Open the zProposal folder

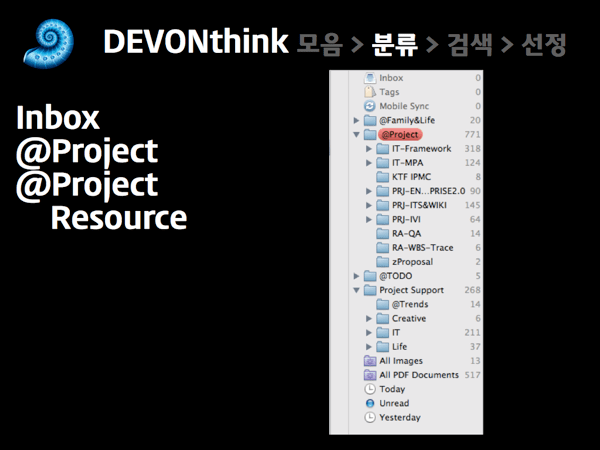pos(412,261)
